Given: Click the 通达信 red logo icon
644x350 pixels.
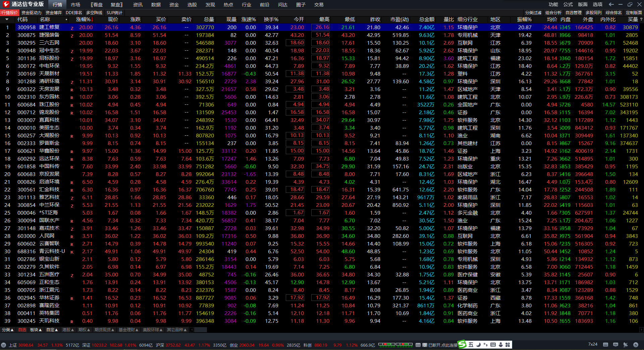Looking at the screenshot, I should click(6, 4).
